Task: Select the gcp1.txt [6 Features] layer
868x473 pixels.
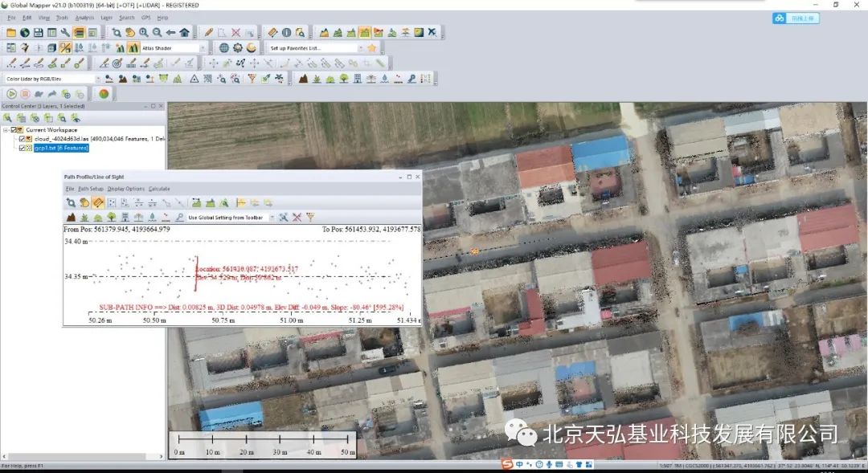Action: [x=61, y=149]
